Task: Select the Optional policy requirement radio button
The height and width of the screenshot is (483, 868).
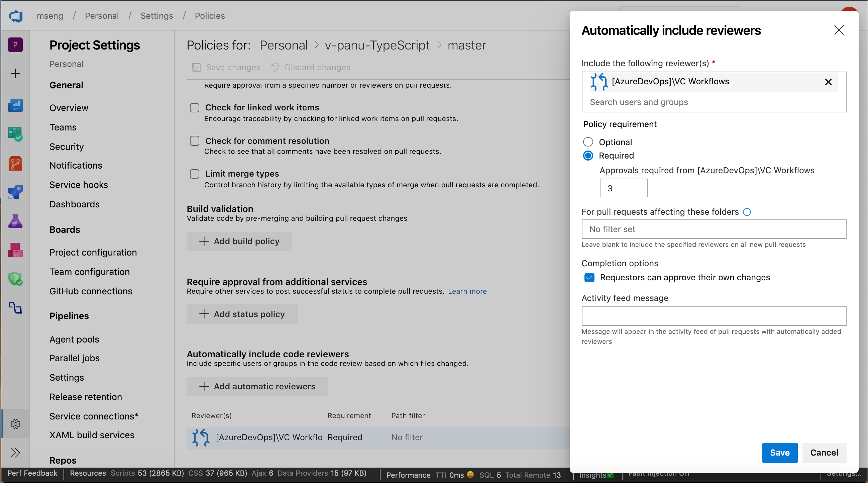Action: 588,141
